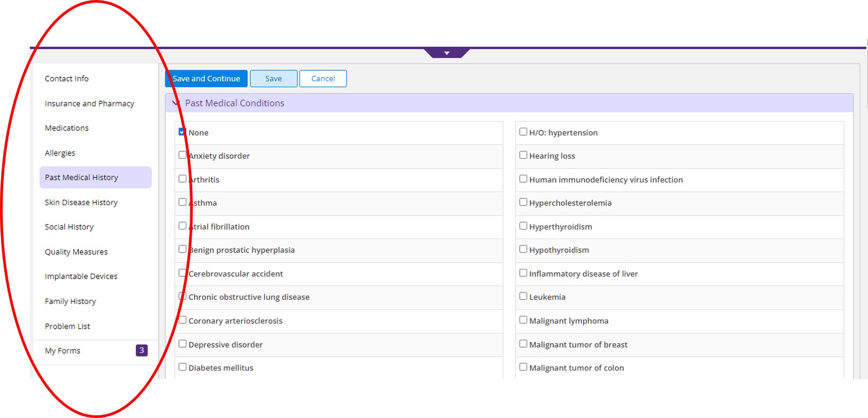This screenshot has height=418, width=868.
Task: Select the Hypothyroidism checkbox
Action: (x=523, y=249)
